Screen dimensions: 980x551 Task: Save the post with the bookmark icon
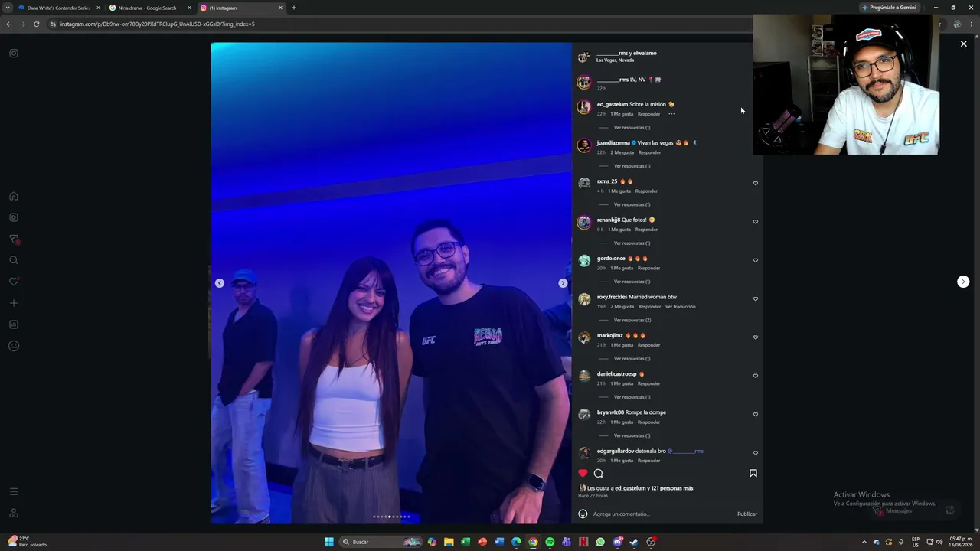coord(753,473)
